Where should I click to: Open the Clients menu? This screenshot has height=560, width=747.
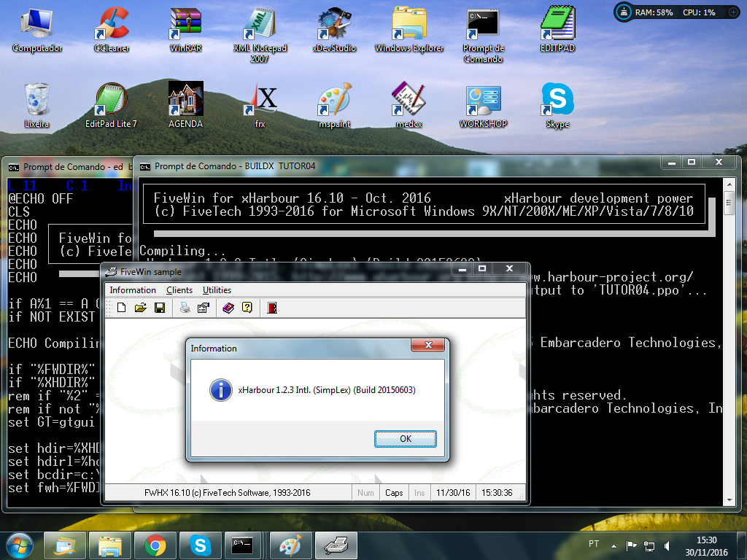[x=179, y=290]
